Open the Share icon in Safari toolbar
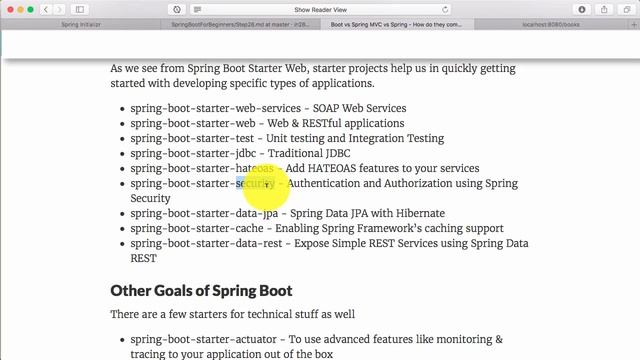Image resolution: width=640 pixels, height=360 pixels. (x=604, y=9)
